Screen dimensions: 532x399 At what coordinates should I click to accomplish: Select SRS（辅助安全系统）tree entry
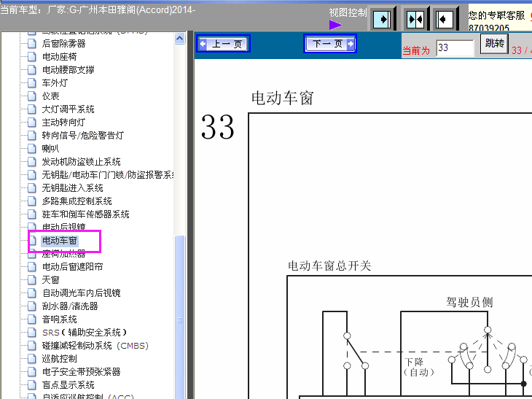click(x=84, y=333)
